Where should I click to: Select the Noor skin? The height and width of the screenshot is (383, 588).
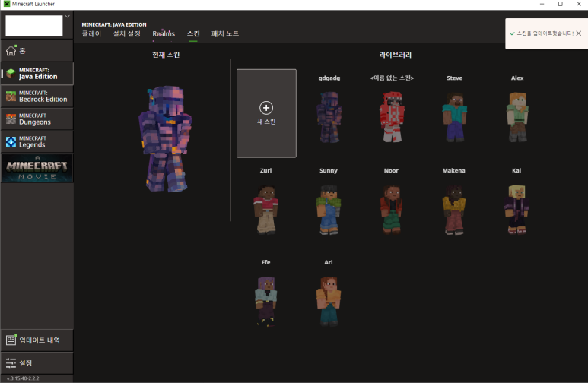(x=391, y=210)
